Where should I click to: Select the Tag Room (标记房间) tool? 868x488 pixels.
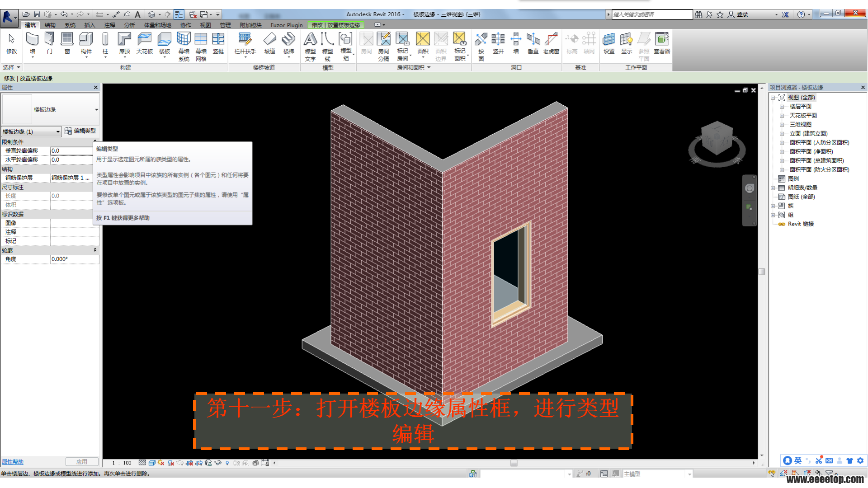tap(402, 47)
